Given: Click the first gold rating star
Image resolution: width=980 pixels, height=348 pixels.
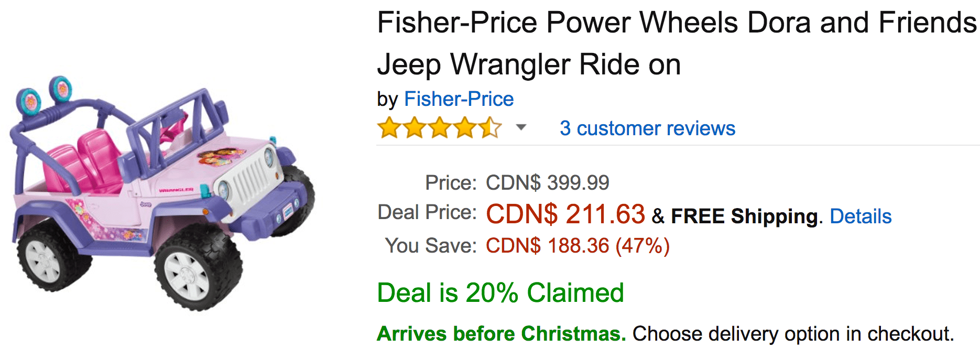Looking at the screenshot, I should 389,128.
